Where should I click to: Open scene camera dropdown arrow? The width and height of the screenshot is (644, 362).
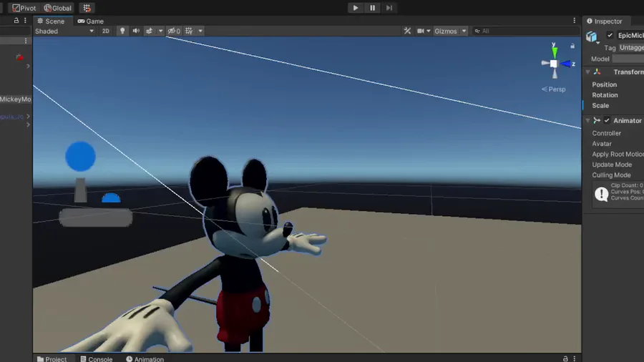point(429,31)
